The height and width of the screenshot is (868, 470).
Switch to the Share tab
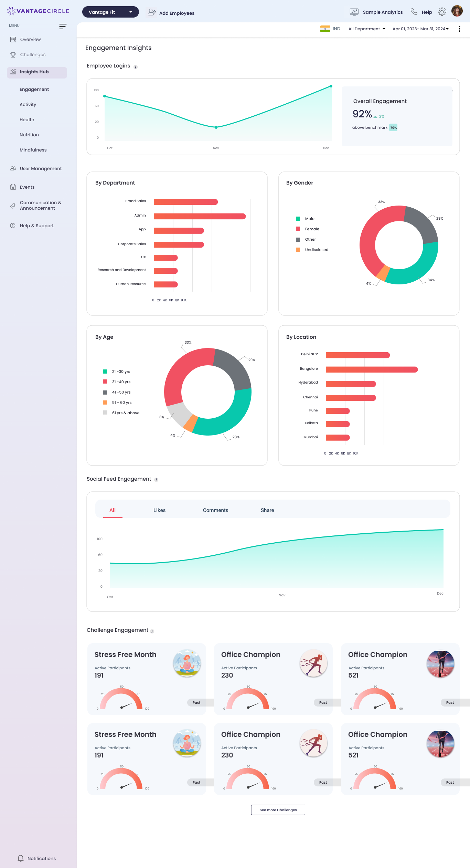(267, 510)
